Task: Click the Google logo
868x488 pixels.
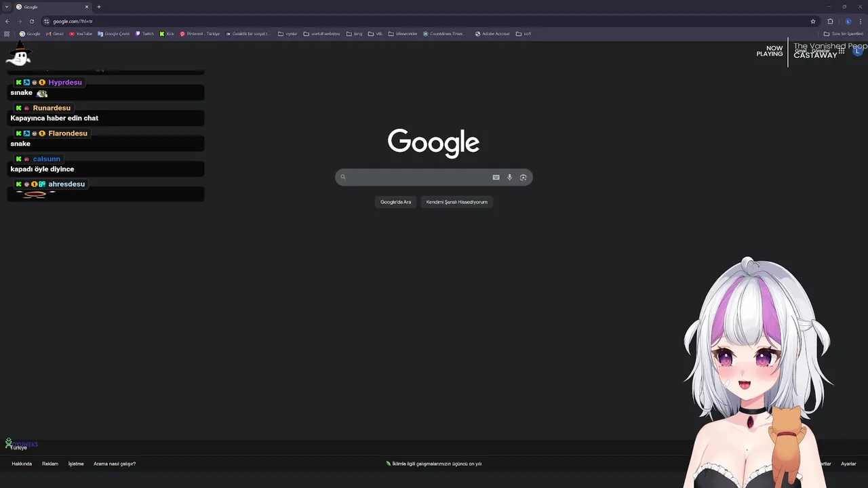Action: point(433,142)
